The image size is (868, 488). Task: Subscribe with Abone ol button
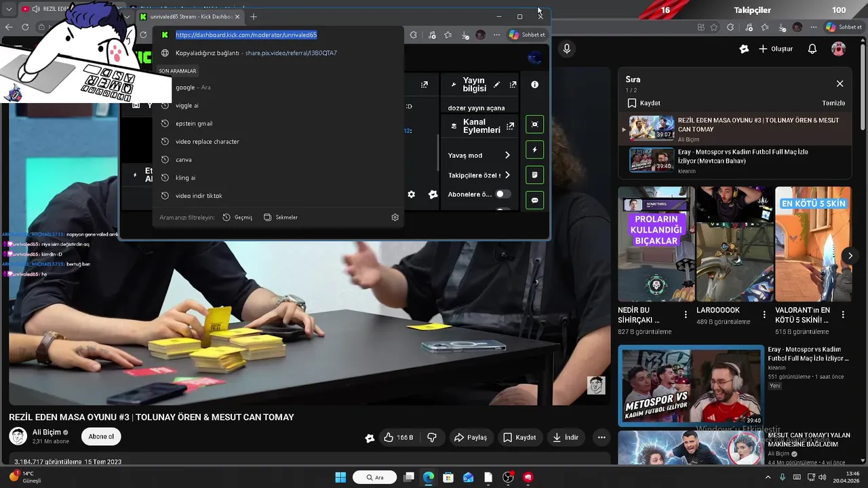coord(101,436)
